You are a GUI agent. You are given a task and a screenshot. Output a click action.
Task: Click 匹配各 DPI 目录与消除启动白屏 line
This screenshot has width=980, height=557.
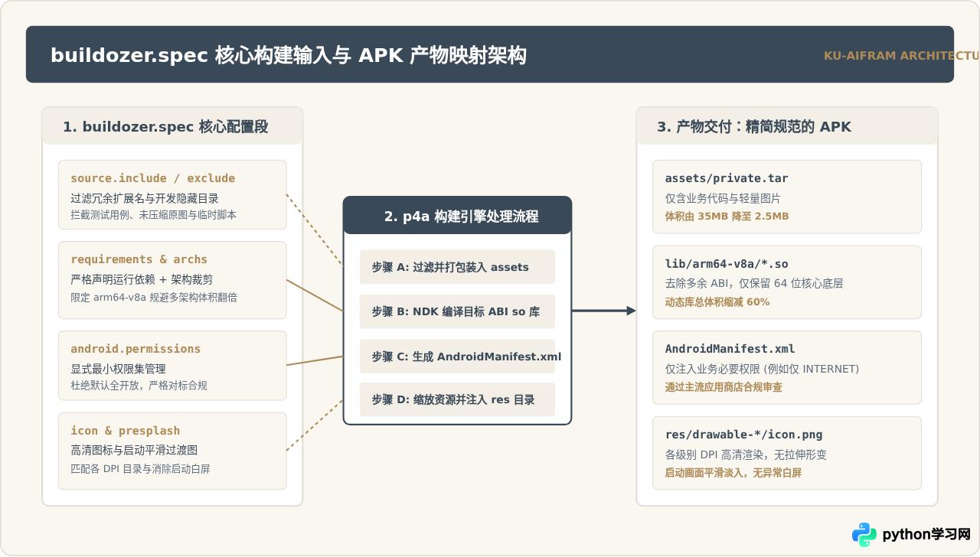140,468
